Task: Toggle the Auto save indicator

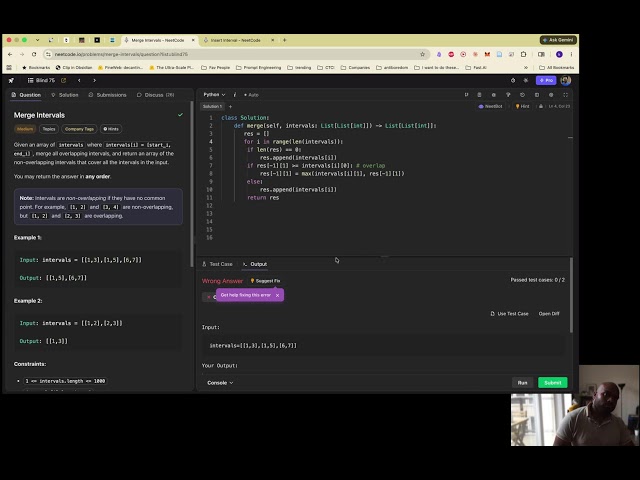Action: [251, 95]
